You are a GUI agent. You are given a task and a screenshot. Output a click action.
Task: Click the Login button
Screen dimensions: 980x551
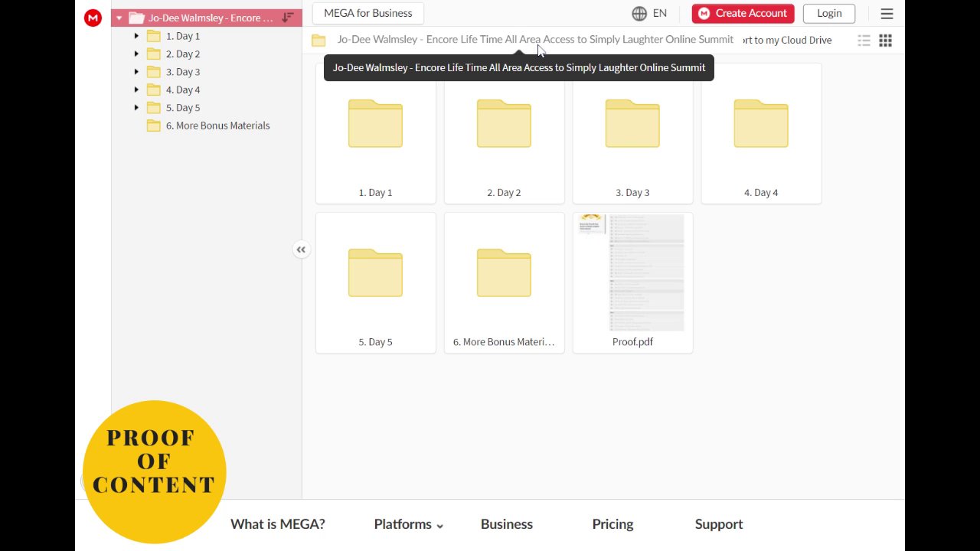[829, 13]
